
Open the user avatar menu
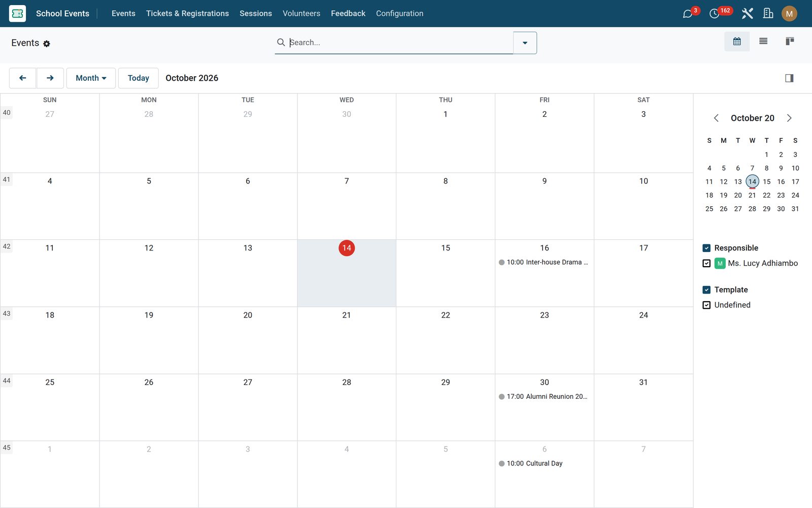(x=789, y=14)
